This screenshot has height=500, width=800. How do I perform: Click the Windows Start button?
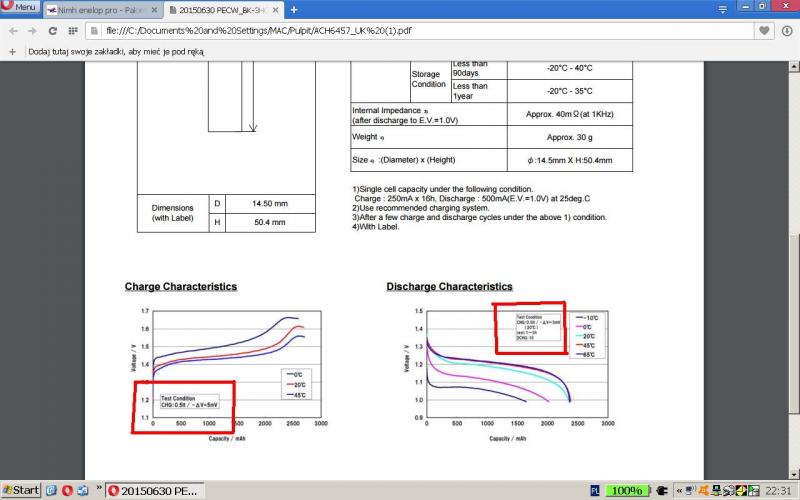[x=21, y=490]
